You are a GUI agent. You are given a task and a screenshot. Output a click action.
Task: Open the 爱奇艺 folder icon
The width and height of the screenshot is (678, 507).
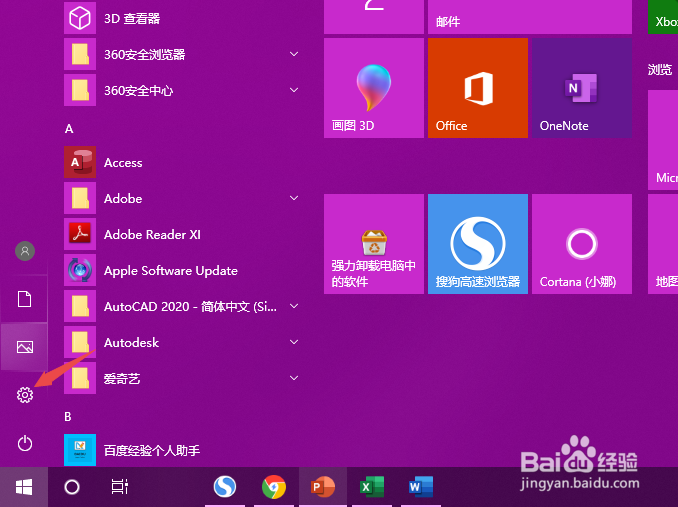pos(80,378)
